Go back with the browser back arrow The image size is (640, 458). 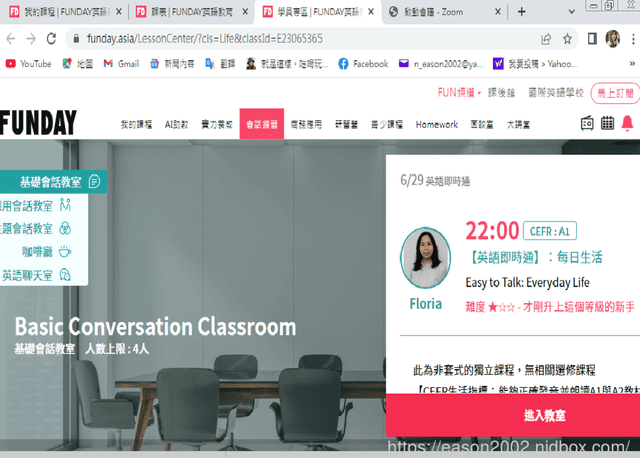(x=11, y=39)
